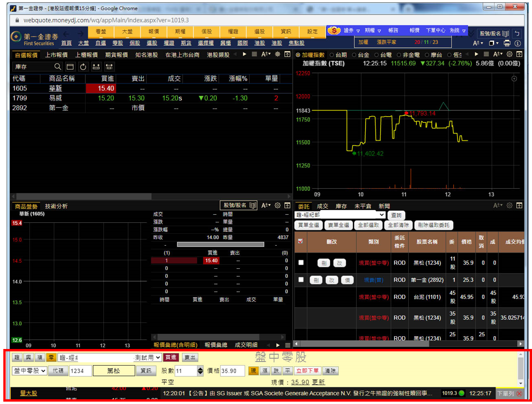The image size is (532, 404).
Task: Check the 黑松 order row checkbox
Action: pyautogui.click(x=301, y=263)
